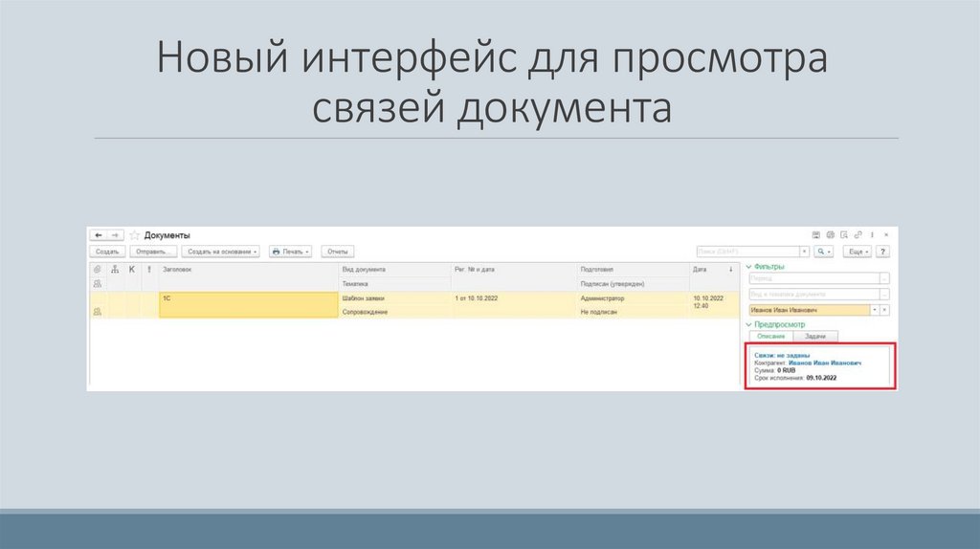This screenshot has width=980, height=549.
Task: Click the sort arrow in the Дата column
Action: click(x=730, y=269)
